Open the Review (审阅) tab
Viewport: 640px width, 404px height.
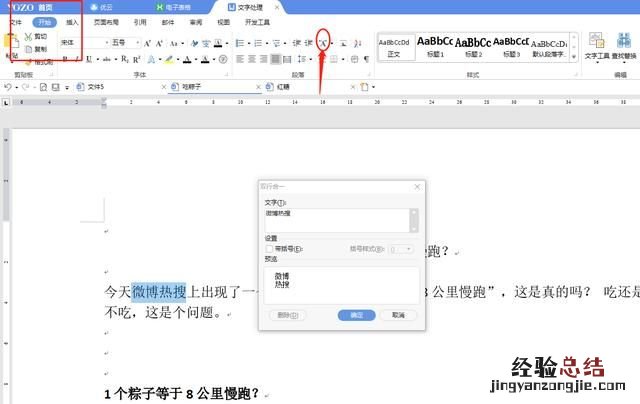tap(196, 22)
